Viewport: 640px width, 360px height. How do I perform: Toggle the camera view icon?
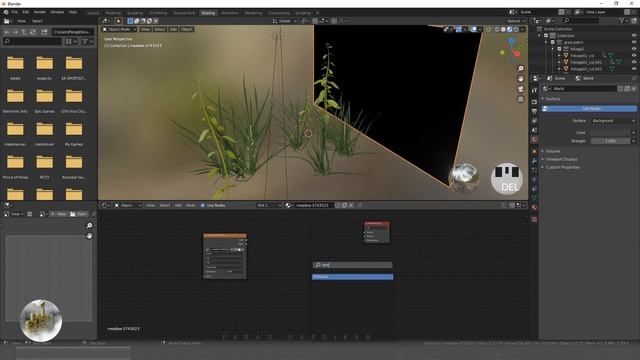coord(520,89)
